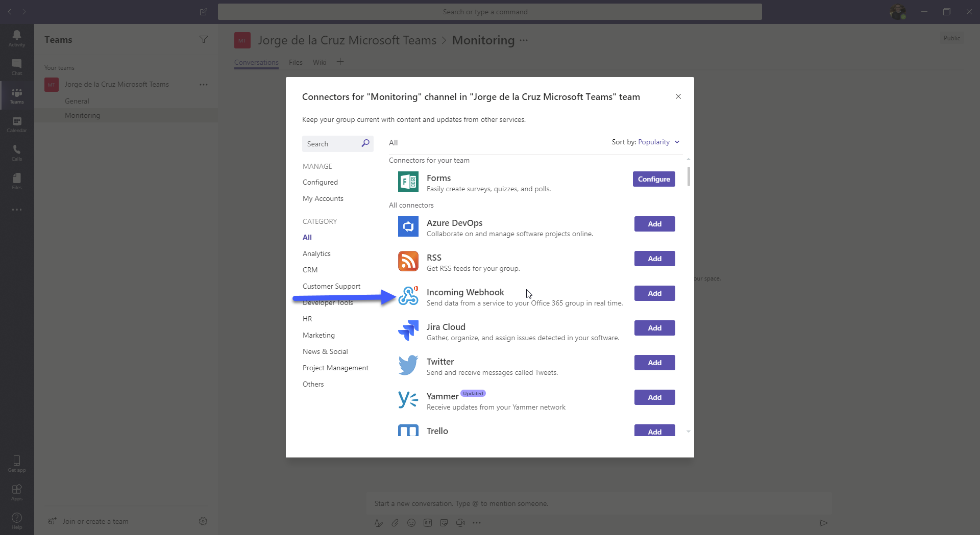The image size is (980, 535).
Task: Open the Calls phone icon
Action: click(17, 152)
